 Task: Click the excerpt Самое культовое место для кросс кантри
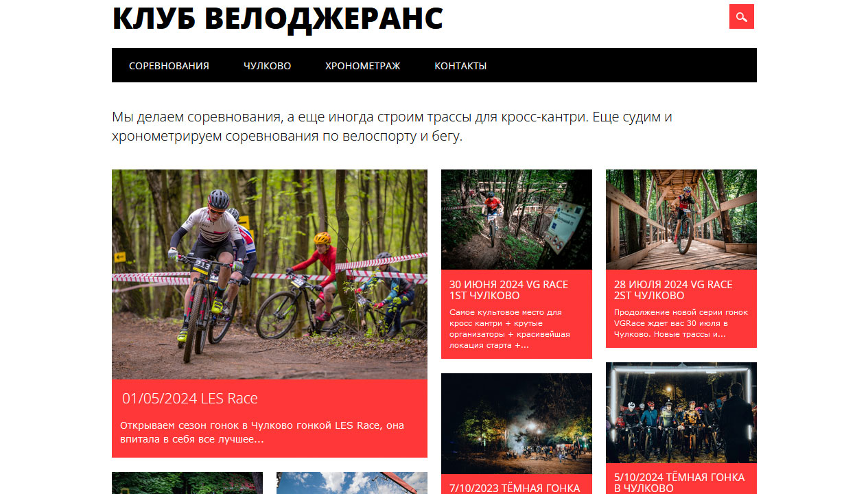click(x=510, y=329)
